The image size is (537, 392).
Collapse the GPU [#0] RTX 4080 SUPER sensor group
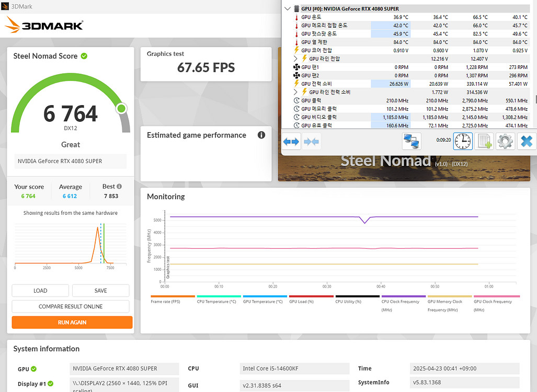coord(288,8)
